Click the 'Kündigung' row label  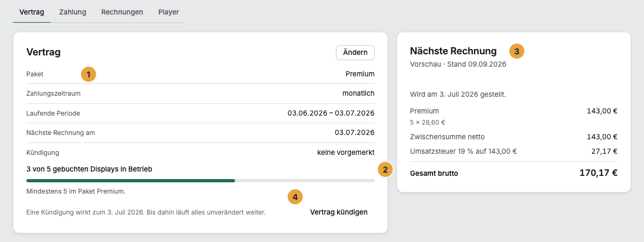click(42, 152)
